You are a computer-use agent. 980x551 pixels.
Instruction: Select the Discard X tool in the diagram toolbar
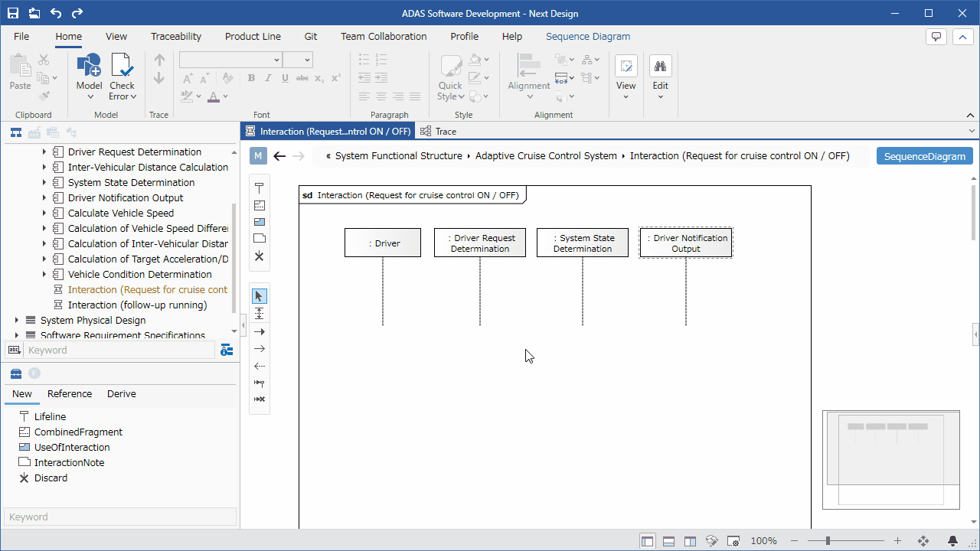260,256
